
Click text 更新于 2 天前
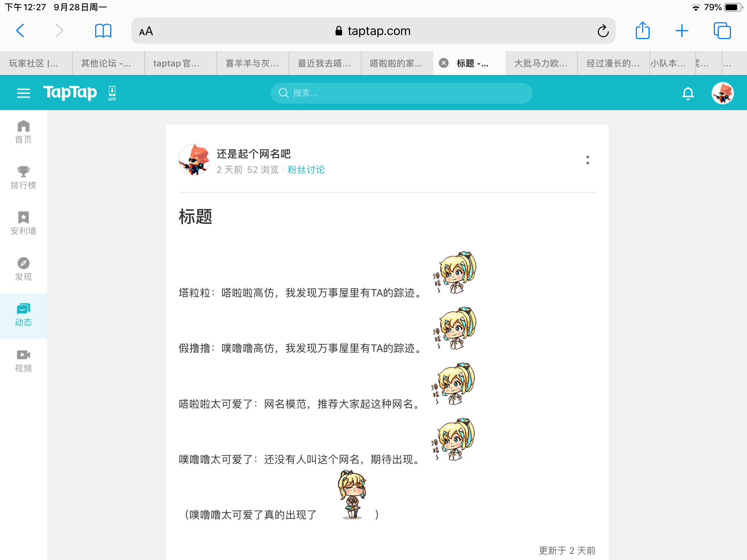pyautogui.click(x=567, y=551)
